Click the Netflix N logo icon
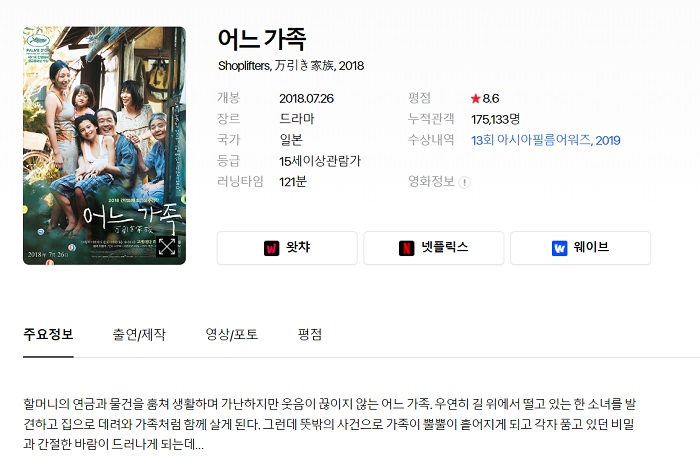 pyautogui.click(x=406, y=248)
